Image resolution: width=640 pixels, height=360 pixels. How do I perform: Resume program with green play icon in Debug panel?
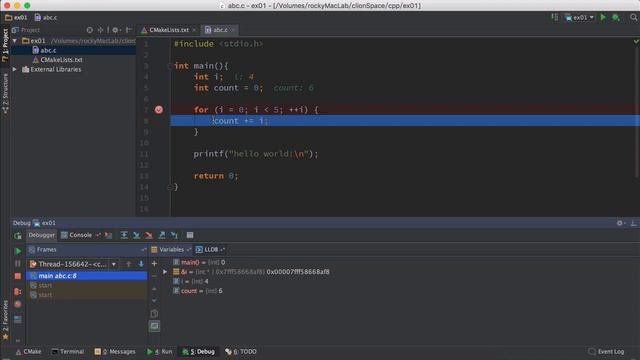[x=18, y=251]
